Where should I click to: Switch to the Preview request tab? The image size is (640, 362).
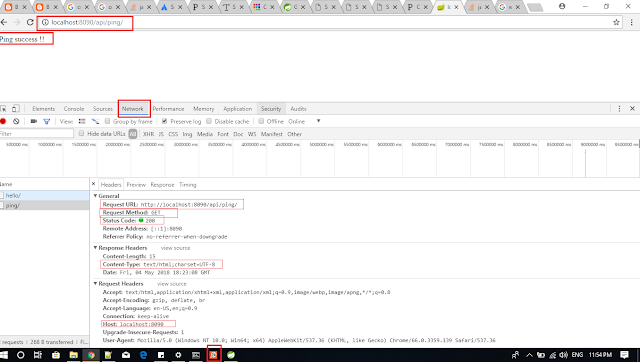[136, 185]
